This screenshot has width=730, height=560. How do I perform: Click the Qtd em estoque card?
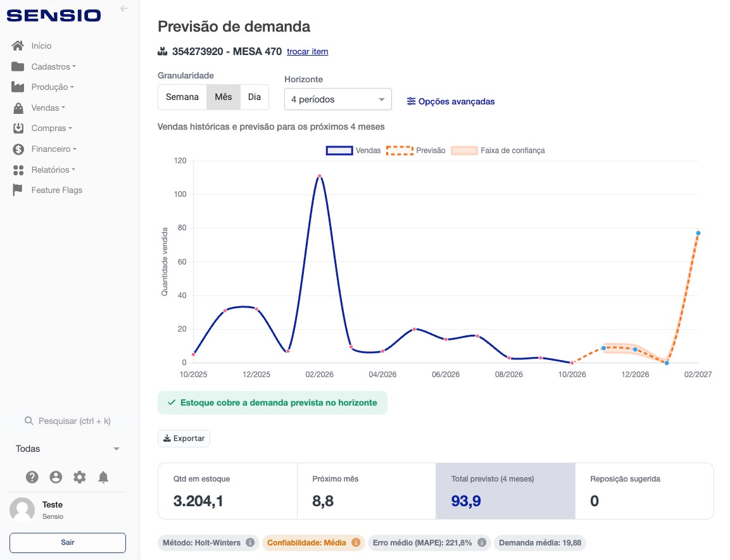(228, 491)
